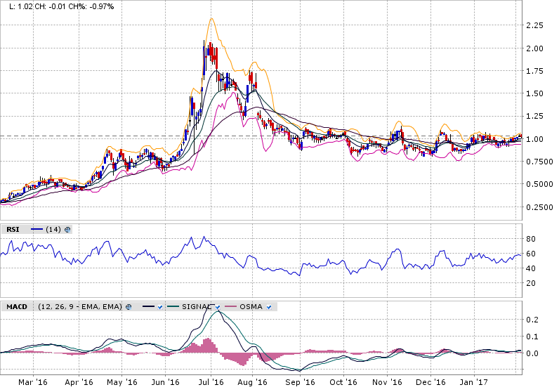559x392 pixels.
Task: Click the Nov '16 date axis label
Action: click(387, 382)
